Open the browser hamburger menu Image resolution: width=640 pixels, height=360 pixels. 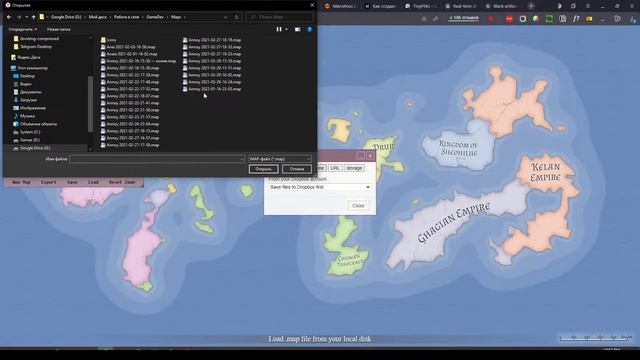[x=588, y=6]
